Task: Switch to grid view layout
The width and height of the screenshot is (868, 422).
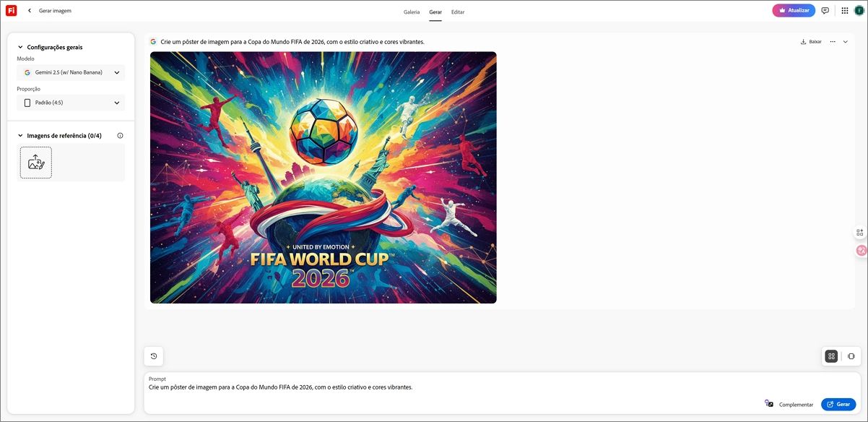Action: 831,356
